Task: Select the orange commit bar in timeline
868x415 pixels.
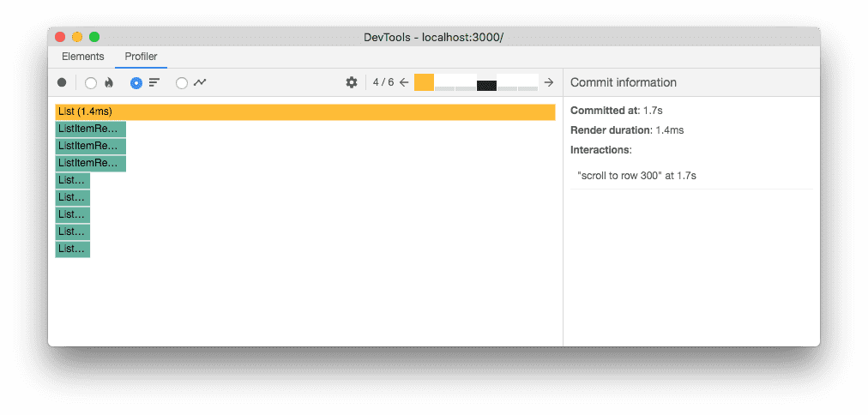Action: pos(424,82)
